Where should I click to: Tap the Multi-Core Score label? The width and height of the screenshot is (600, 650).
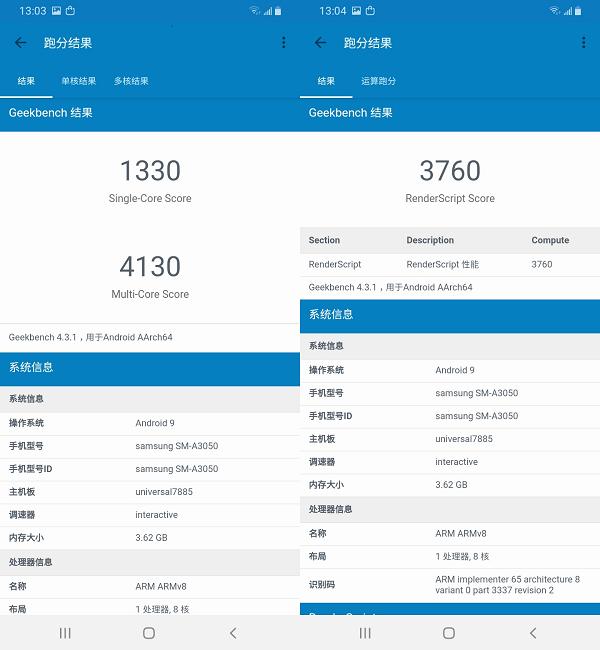click(x=150, y=294)
